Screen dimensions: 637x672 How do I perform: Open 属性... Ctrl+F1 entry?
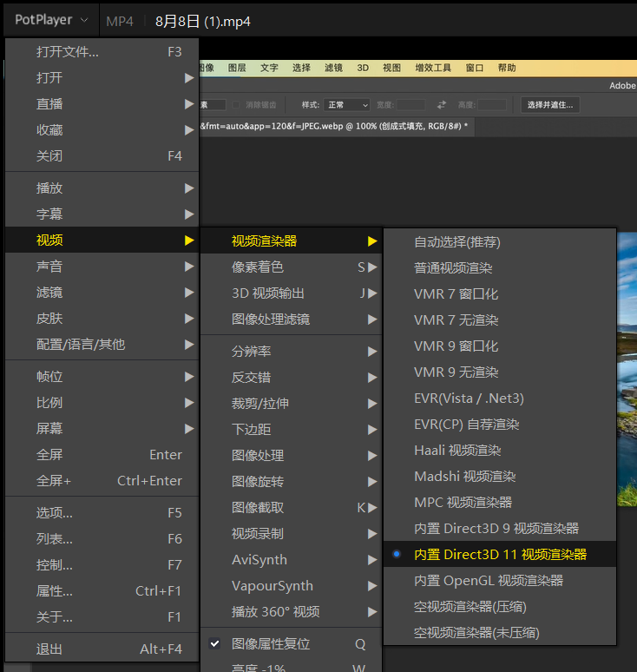tap(102, 591)
